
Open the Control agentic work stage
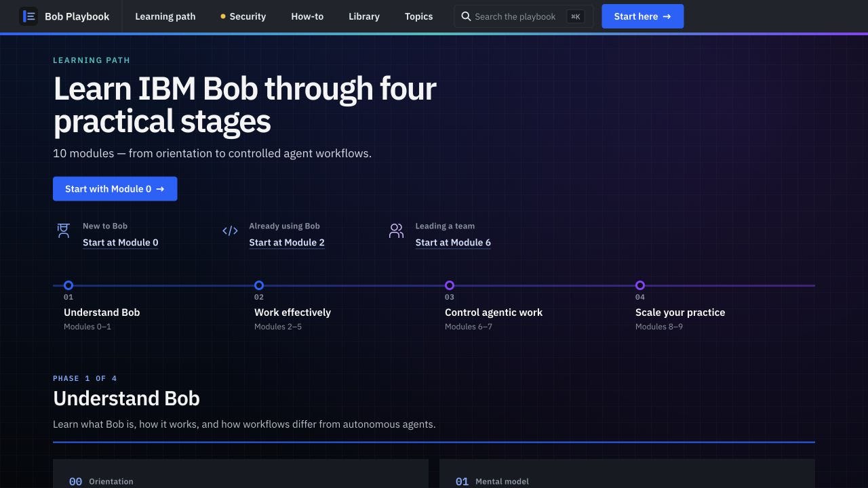click(x=494, y=312)
